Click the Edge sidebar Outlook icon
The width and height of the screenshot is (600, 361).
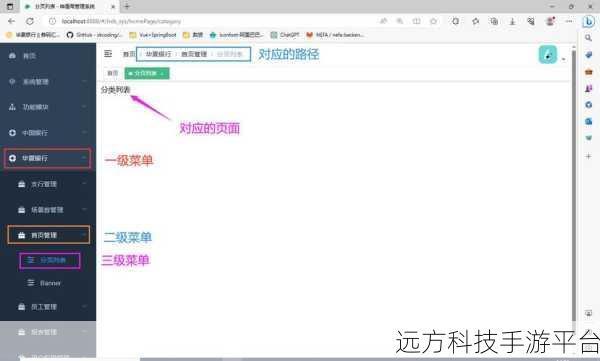[589, 121]
